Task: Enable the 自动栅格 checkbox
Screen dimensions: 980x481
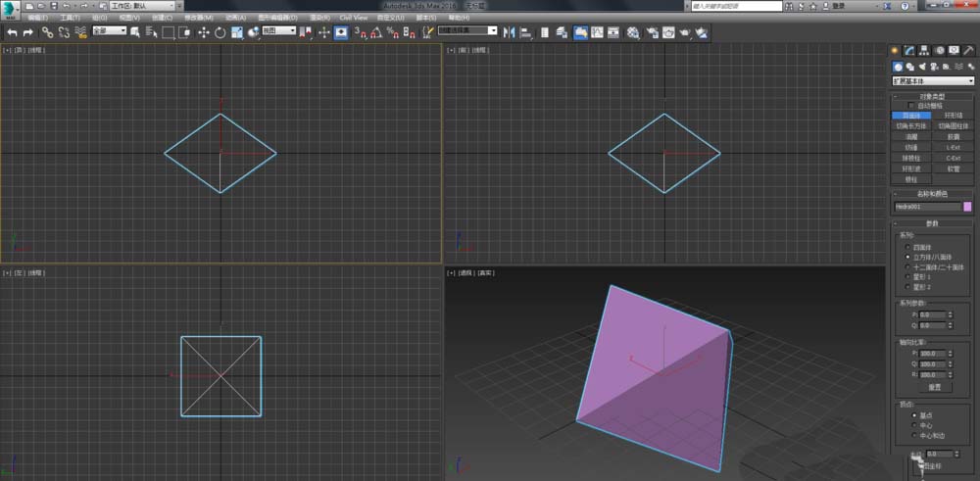Action: (x=912, y=106)
